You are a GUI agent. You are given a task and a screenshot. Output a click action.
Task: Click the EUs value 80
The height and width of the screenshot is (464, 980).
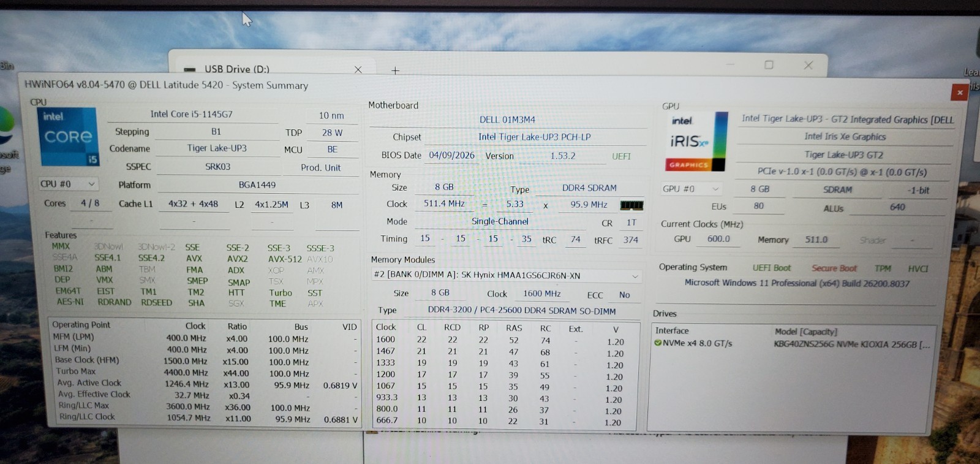pos(758,206)
